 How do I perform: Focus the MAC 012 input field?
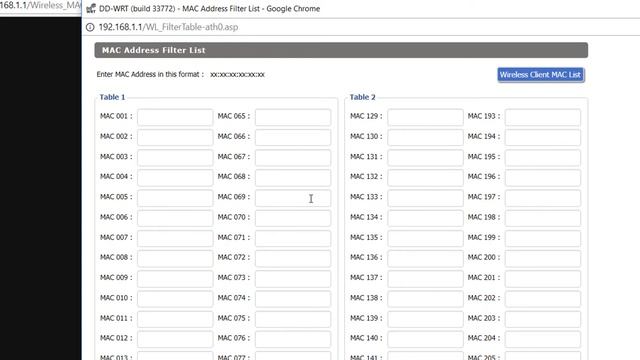(175, 339)
